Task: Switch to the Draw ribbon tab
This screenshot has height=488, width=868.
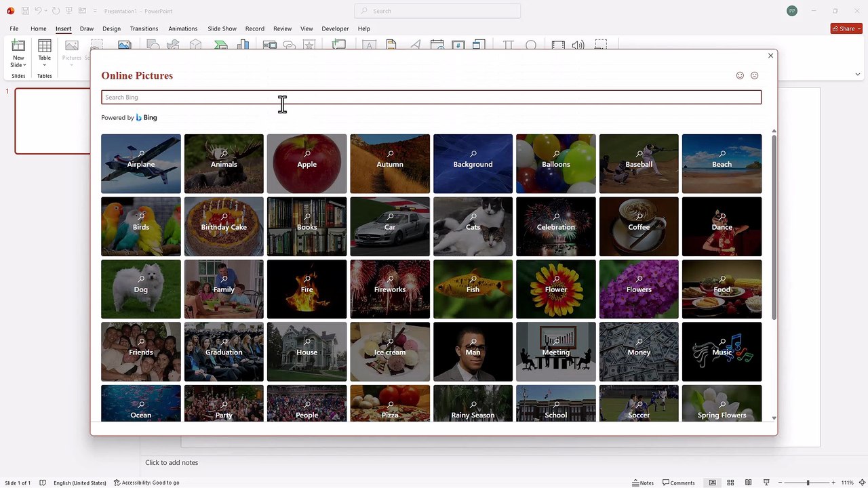Action: 87,28
